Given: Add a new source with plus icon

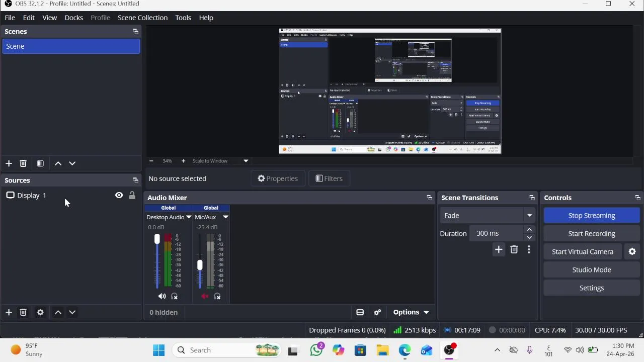Looking at the screenshot, I should [x=9, y=312].
